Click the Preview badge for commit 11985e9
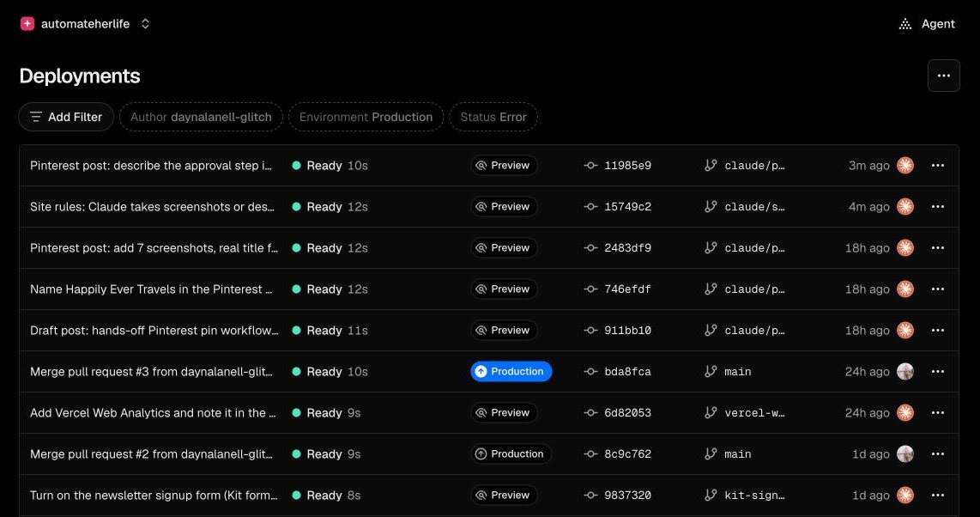This screenshot has width=980, height=517. tap(504, 166)
